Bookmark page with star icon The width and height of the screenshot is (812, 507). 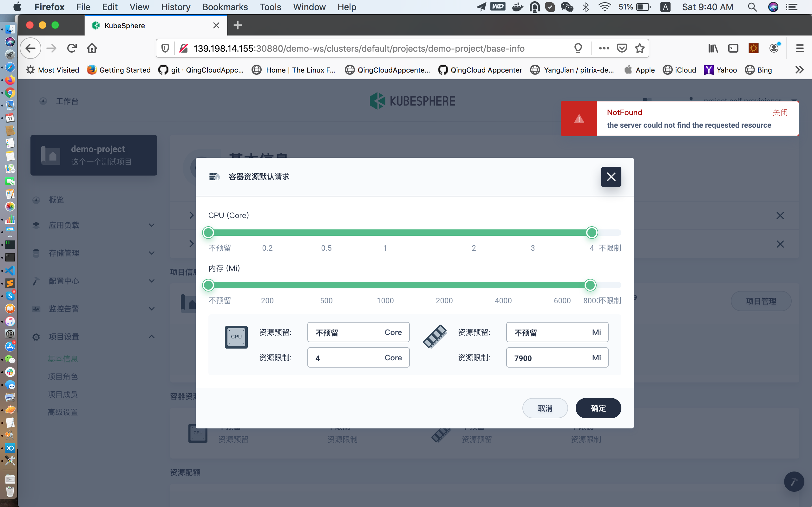point(639,48)
